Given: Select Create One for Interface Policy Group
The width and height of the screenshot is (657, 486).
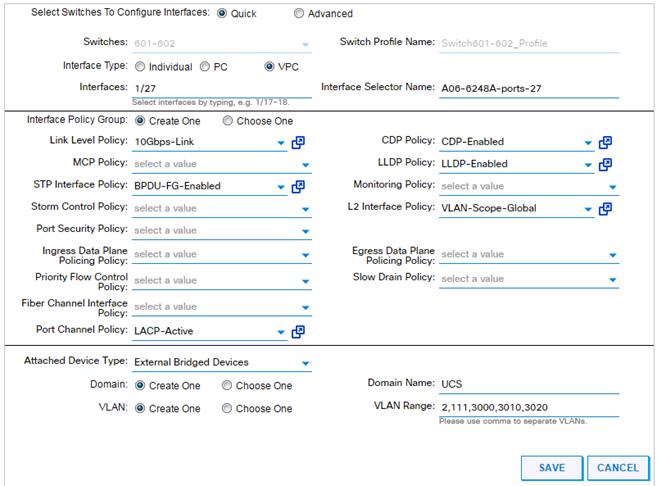Looking at the screenshot, I should [x=140, y=121].
